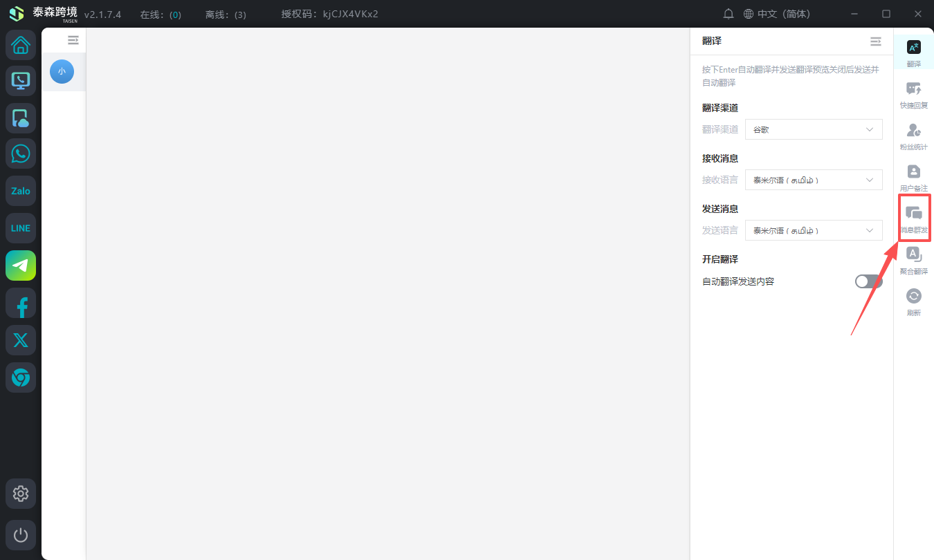Screen dimensions: 934x560
Task: Select the blue 小 account avatar
Action: click(62, 71)
